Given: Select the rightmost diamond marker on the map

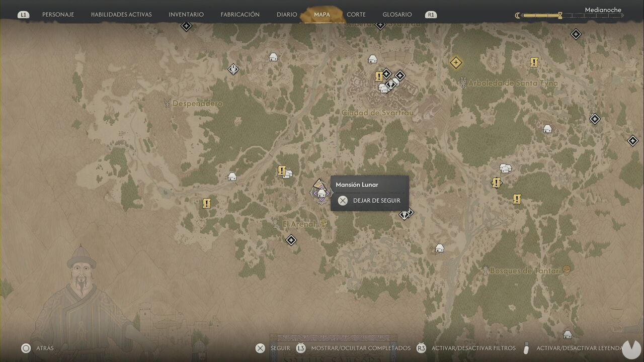Looking at the screenshot, I should click(x=632, y=141).
